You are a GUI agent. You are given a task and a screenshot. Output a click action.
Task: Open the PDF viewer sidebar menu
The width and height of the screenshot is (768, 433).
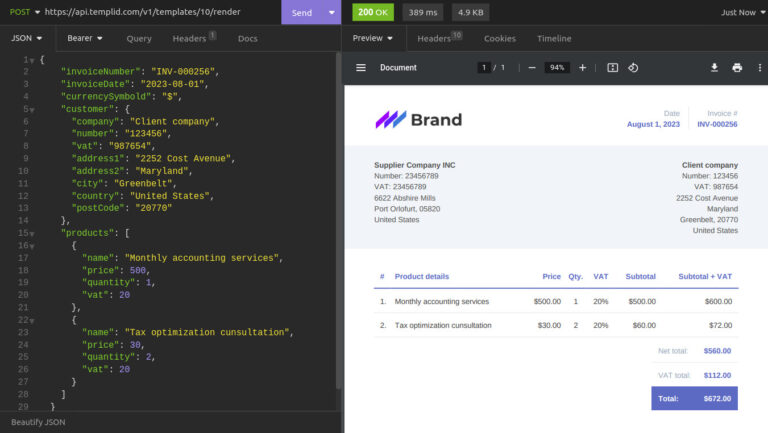[361, 68]
